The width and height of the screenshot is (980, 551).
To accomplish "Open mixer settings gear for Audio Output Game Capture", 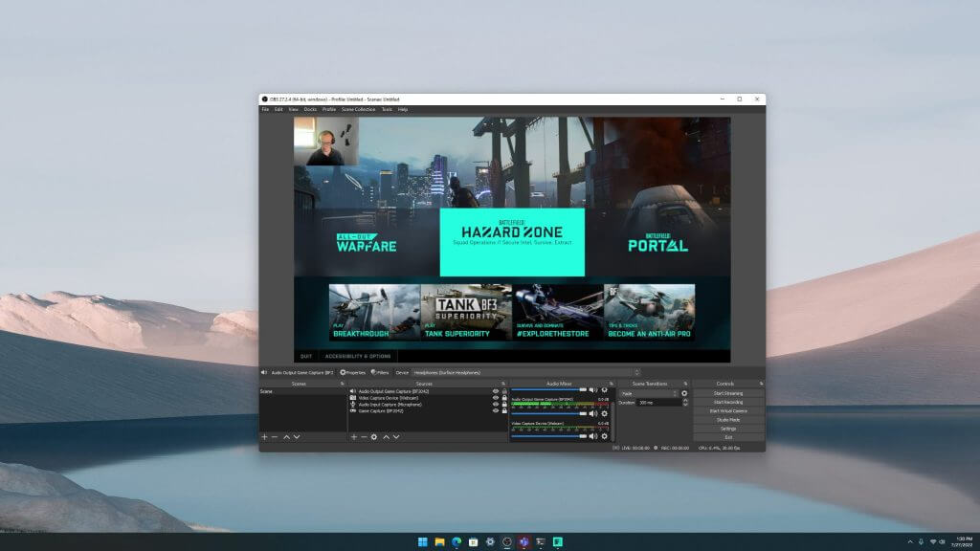I will [x=604, y=413].
